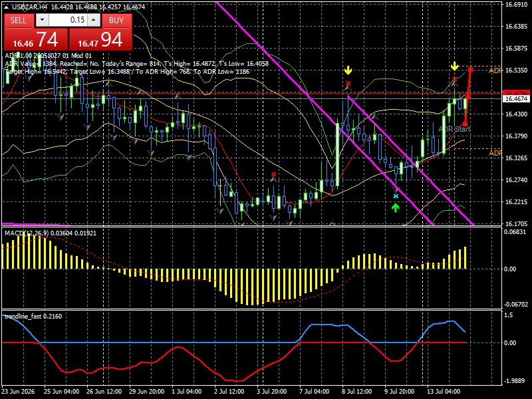Click the white 16.4674 current price tag
This screenshot has width=532, height=399.
pyautogui.click(x=517, y=98)
